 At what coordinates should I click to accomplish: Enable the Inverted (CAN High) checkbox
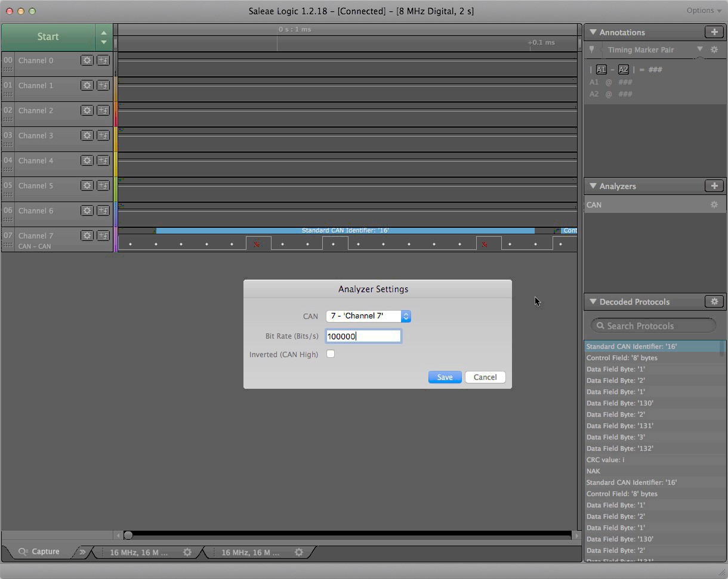331,354
